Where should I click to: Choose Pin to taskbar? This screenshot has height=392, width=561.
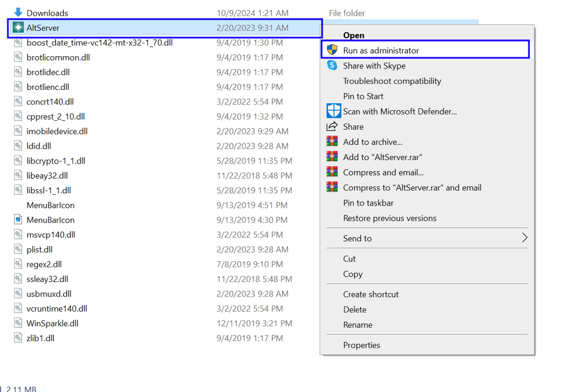coord(368,203)
